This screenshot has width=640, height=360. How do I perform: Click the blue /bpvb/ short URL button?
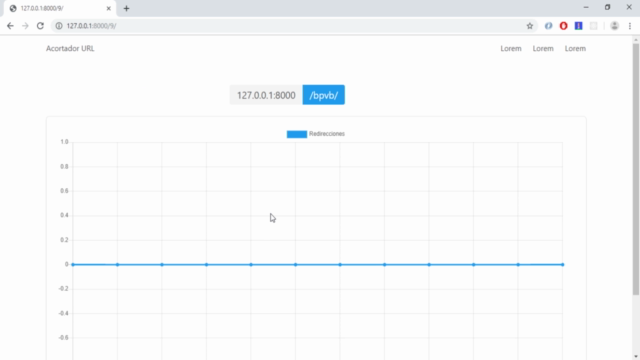(x=324, y=95)
